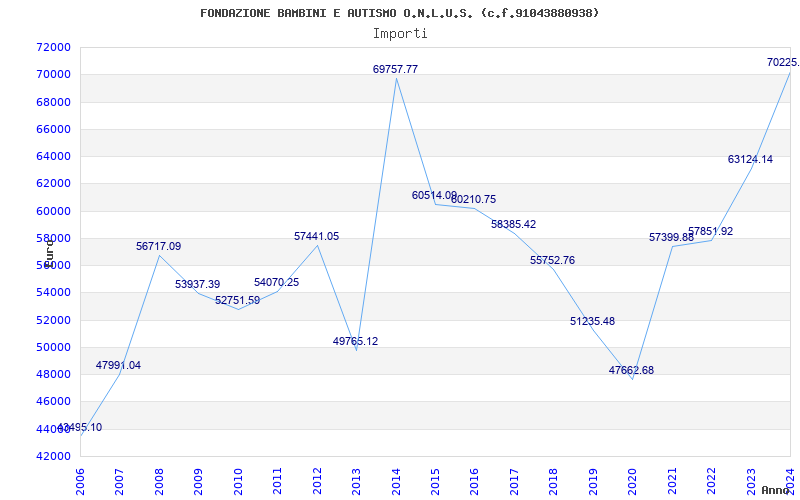
Task: Click the 52000 y-axis value
Action: tap(54, 320)
